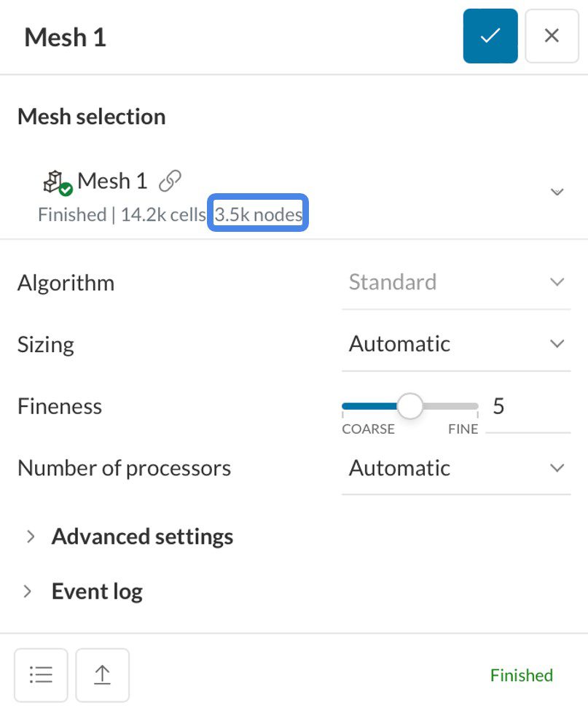The height and width of the screenshot is (713, 588).
Task: Click the mesh icon with green check
Action: tap(58, 182)
